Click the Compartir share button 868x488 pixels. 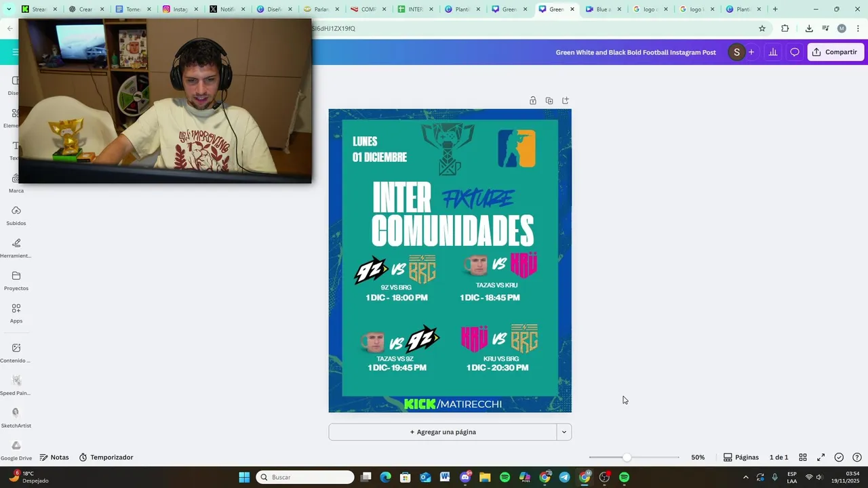tap(835, 52)
